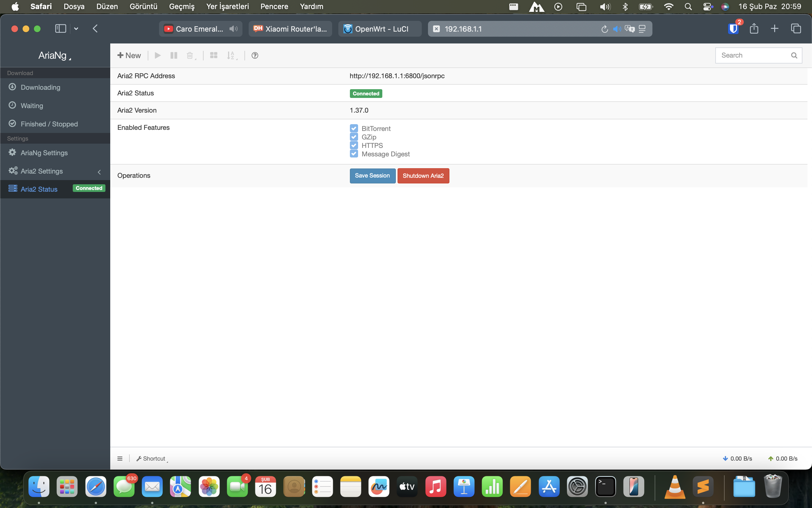Click the green Connected status label

tap(366, 93)
